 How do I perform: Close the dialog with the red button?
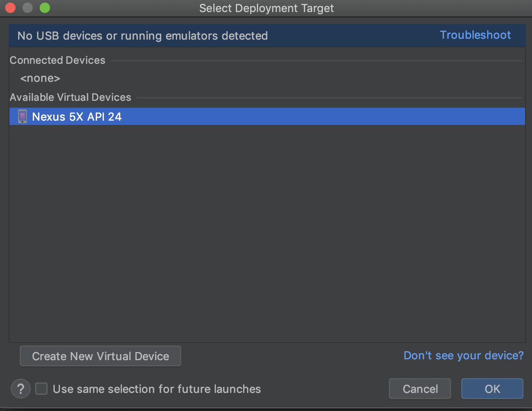click(10, 8)
